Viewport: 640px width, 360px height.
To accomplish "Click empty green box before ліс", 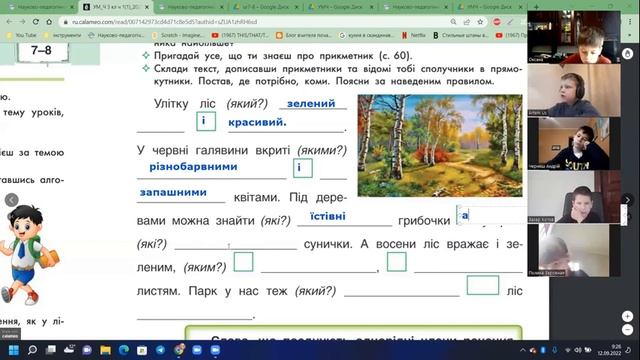I will click(483, 285).
